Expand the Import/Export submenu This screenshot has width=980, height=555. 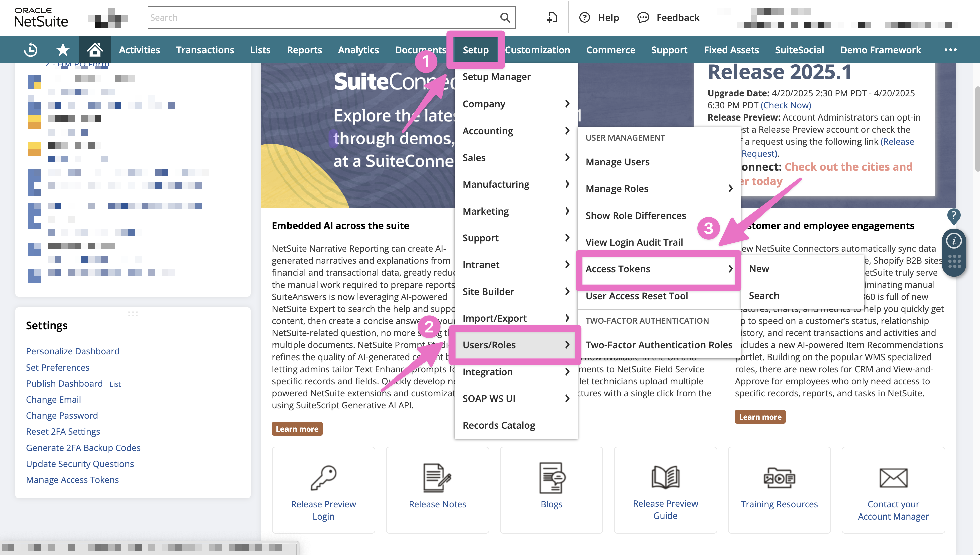(x=515, y=318)
